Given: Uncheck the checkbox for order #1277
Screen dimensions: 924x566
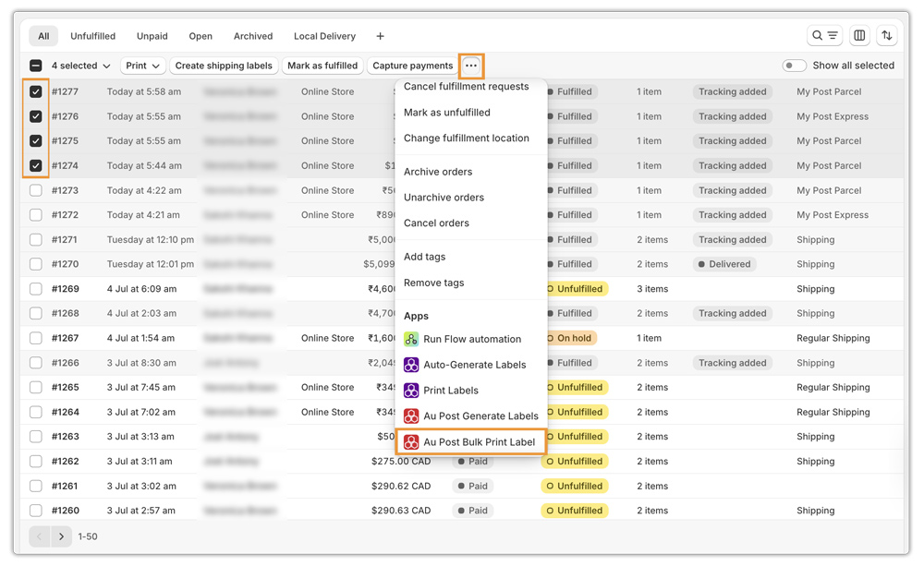Looking at the screenshot, I should 36,92.
